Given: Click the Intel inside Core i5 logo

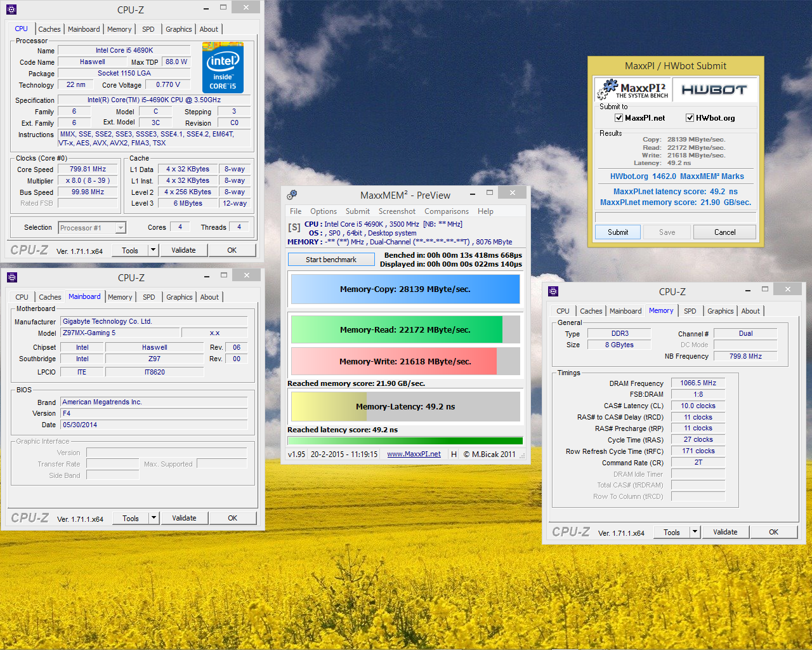Looking at the screenshot, I should coord(223,67).
